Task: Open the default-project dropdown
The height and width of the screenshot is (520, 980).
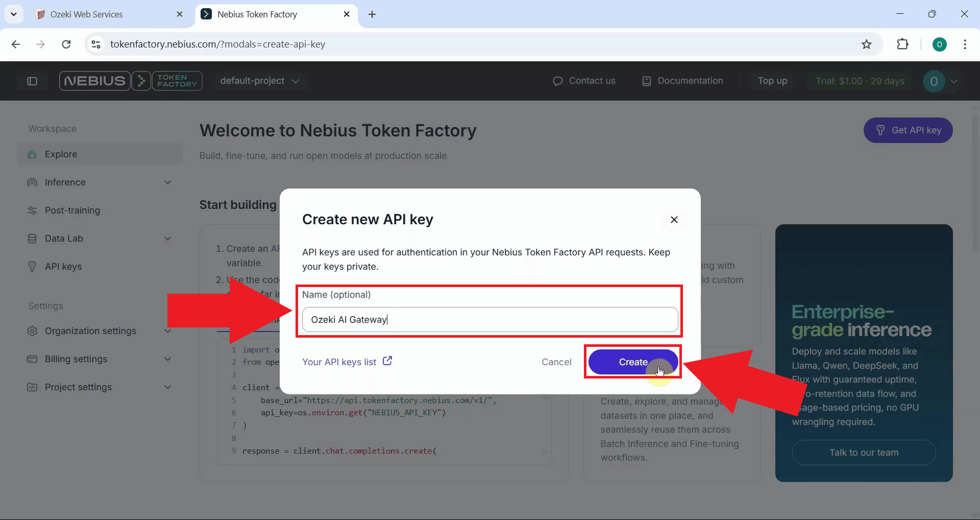Action: coord(260,81)
